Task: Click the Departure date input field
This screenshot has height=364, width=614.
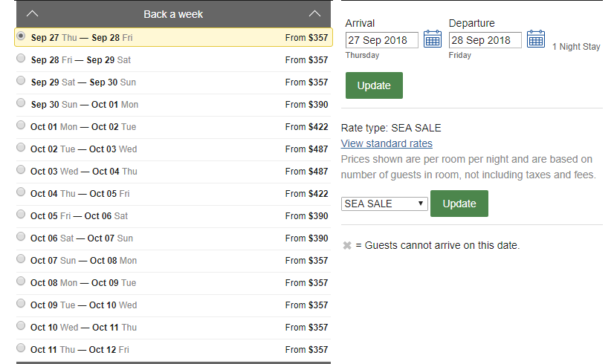Action: coord(485,40)
